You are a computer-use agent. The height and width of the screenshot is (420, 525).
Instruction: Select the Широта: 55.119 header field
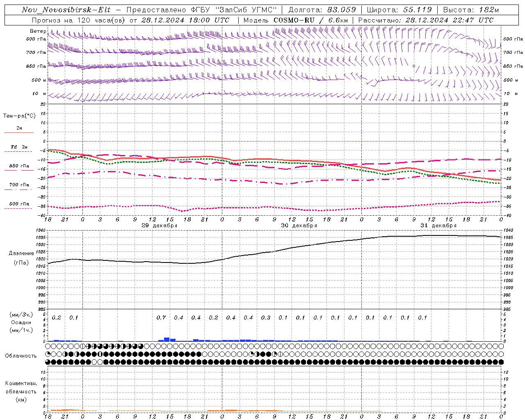click(399, 10)
